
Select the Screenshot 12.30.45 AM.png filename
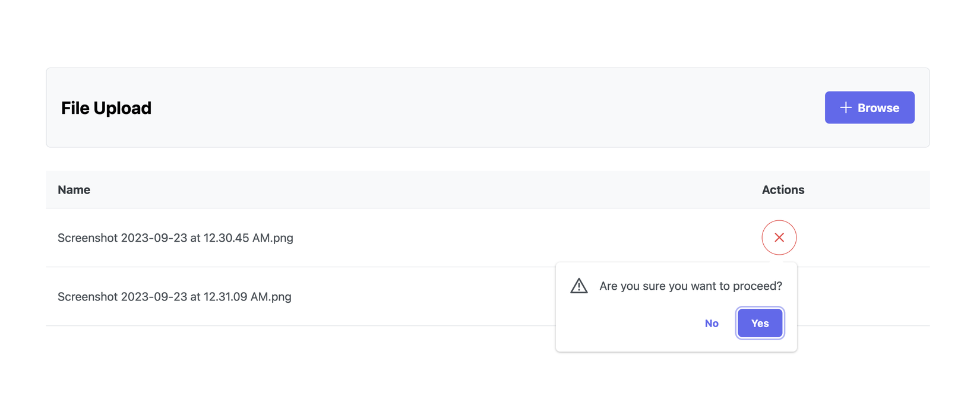tap(175, 238)
